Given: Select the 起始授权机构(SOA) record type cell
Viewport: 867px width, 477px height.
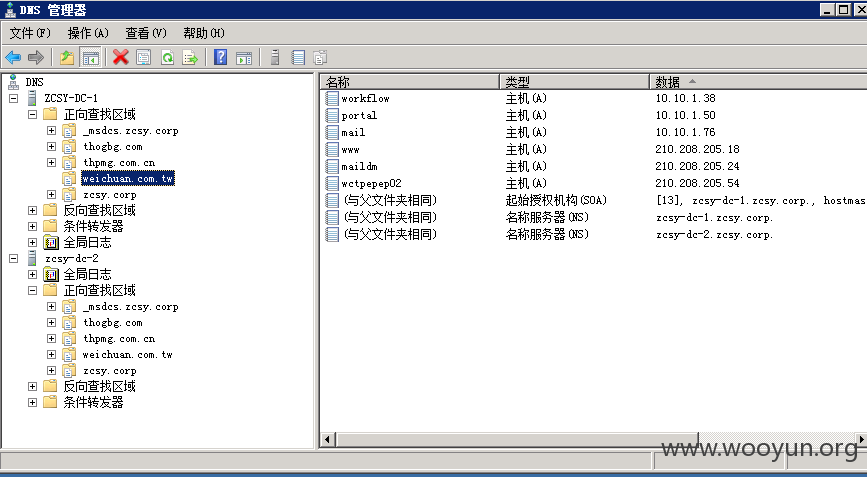Looking at the screenshot, I should tap(556, 200).
